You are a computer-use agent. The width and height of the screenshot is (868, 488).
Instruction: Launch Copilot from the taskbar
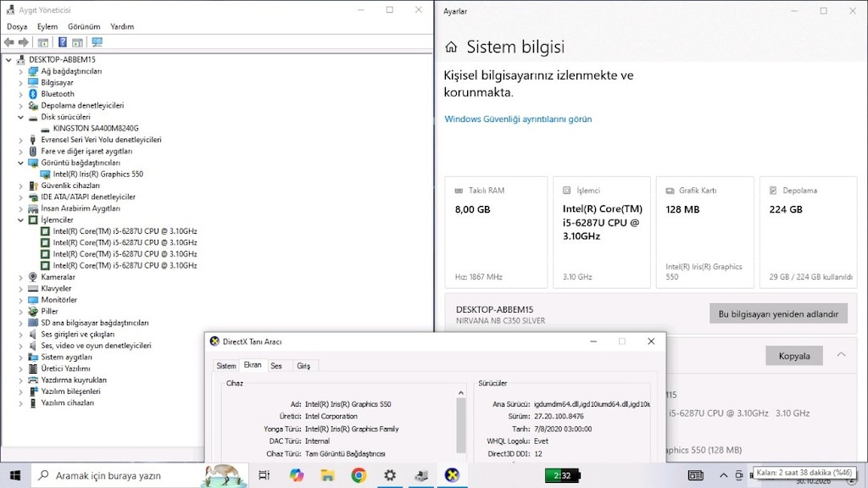coord(296,475)
